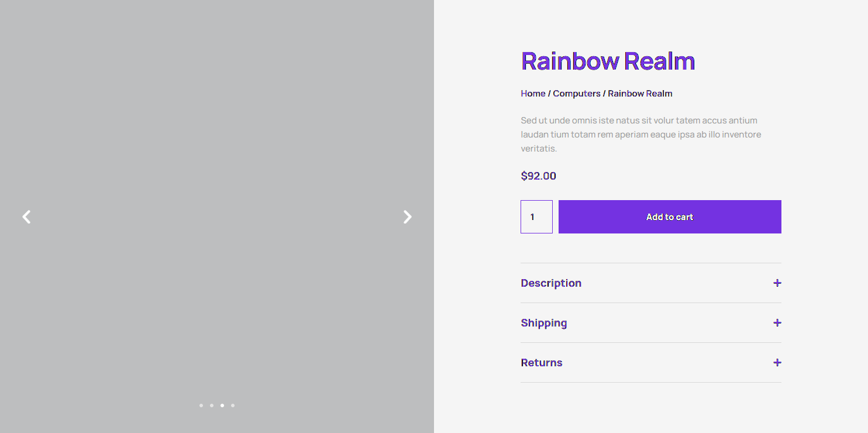Select the first carousel dot
868x433 pixels.
[x=201, y=405]
